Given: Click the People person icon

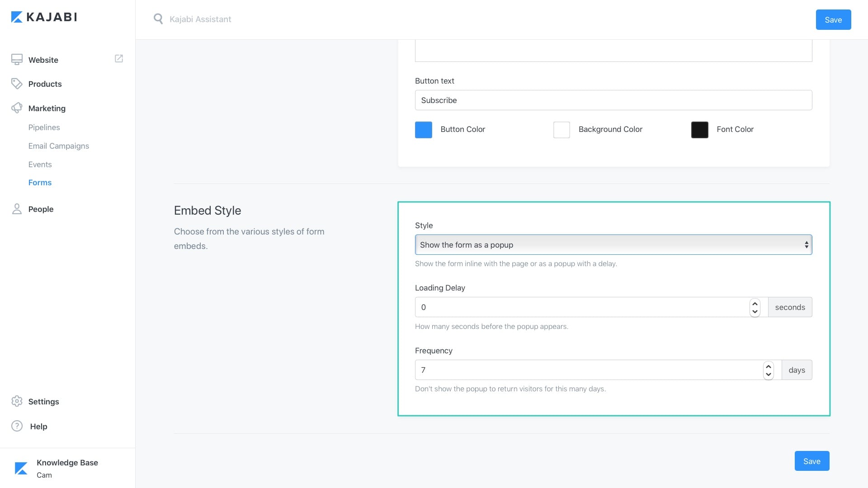Looking at the screenshot, I should pyautogui.click(x=17, y=209).
